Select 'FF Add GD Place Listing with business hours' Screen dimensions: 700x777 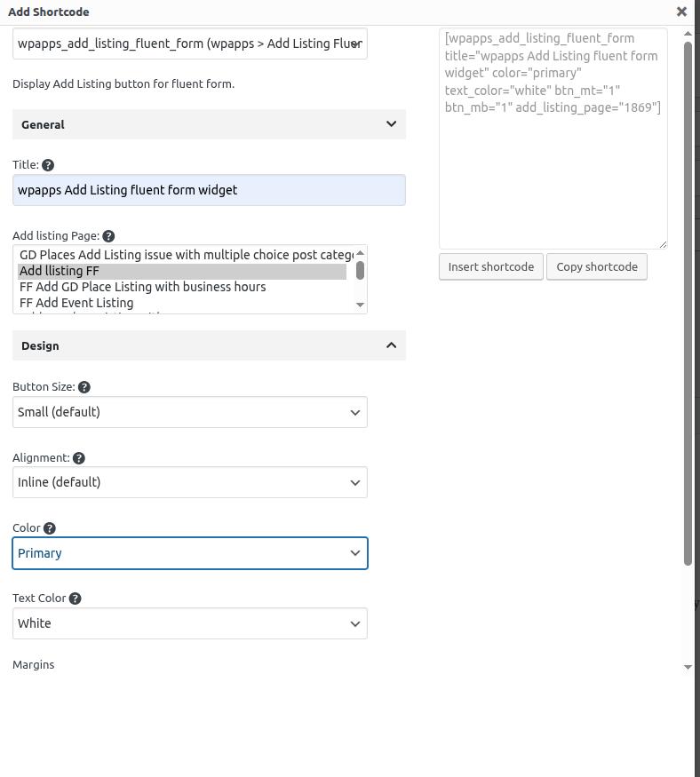(x=142, y=287)
